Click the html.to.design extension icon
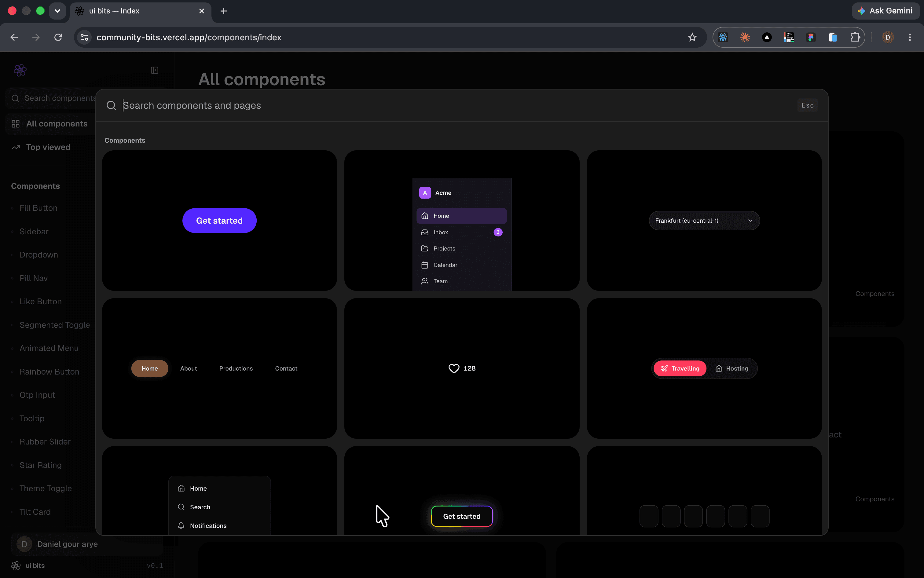 (x=789, y=37)
